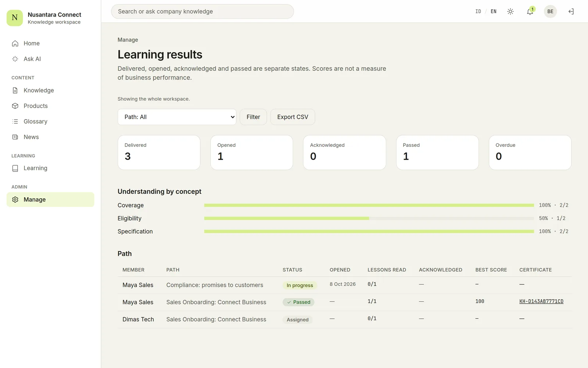Select Manage gear item in sidebar
Image resolution: width=588 pixels, height=368 pixels.
[50, 199]
